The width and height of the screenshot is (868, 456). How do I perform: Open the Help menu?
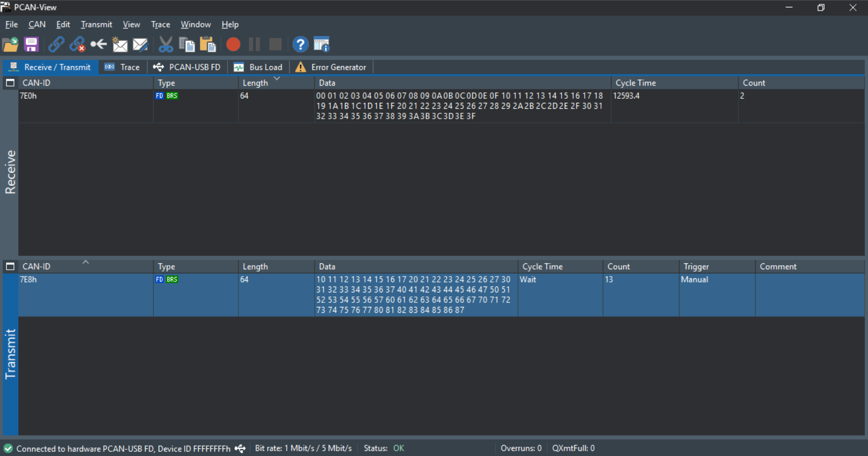(x=230, y=24)
